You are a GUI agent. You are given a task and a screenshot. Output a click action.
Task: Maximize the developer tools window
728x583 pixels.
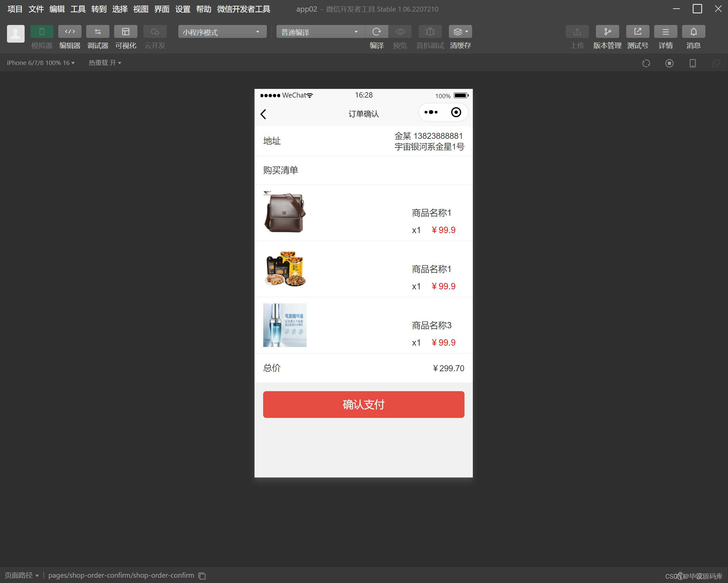pos(697,9)
